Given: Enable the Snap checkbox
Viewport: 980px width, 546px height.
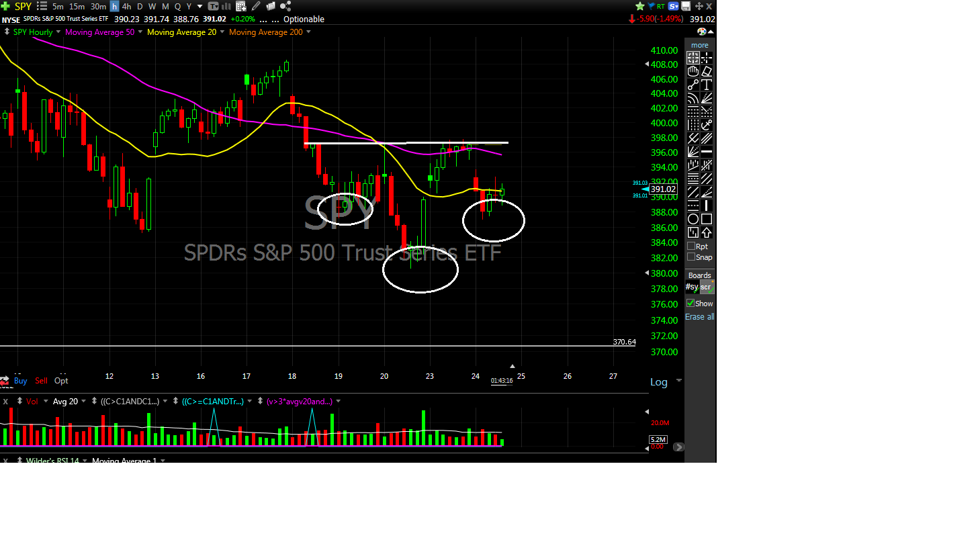Looking at the screenshot, I should (691, 257).
